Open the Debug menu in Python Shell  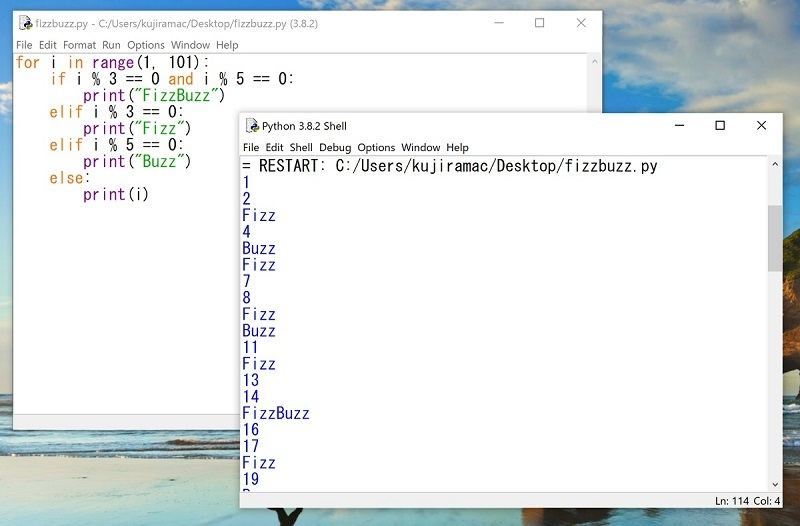point(335,148)
